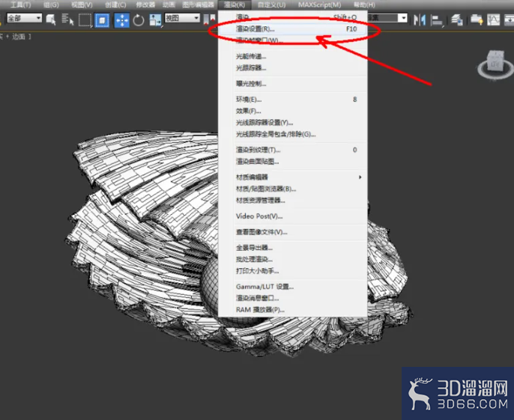Open the 创建(C) menu
514x420 pixels.
point(115,5)
